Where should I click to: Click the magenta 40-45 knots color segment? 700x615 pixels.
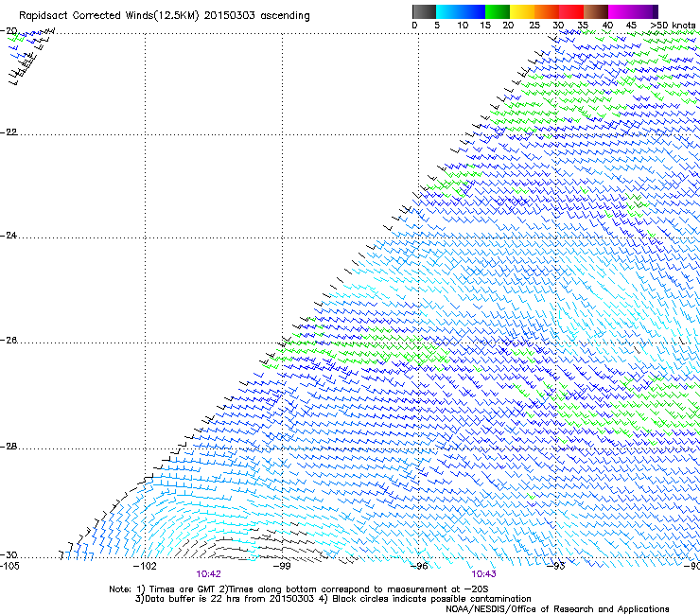[621, 11]
